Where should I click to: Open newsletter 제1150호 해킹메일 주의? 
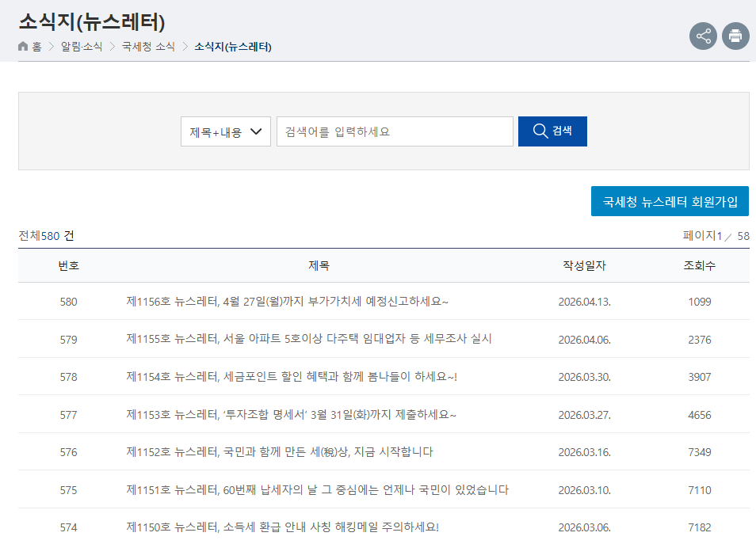coord(283,527)
